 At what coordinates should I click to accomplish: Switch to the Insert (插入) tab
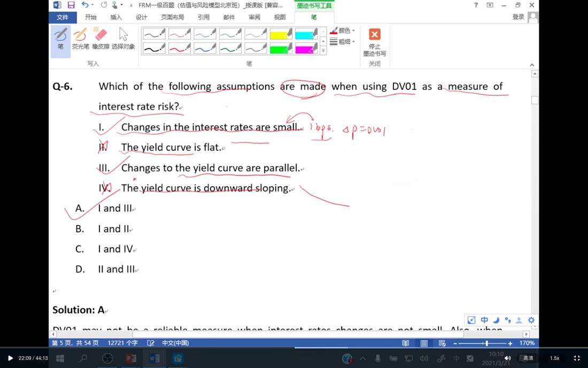tap(116, 17)
